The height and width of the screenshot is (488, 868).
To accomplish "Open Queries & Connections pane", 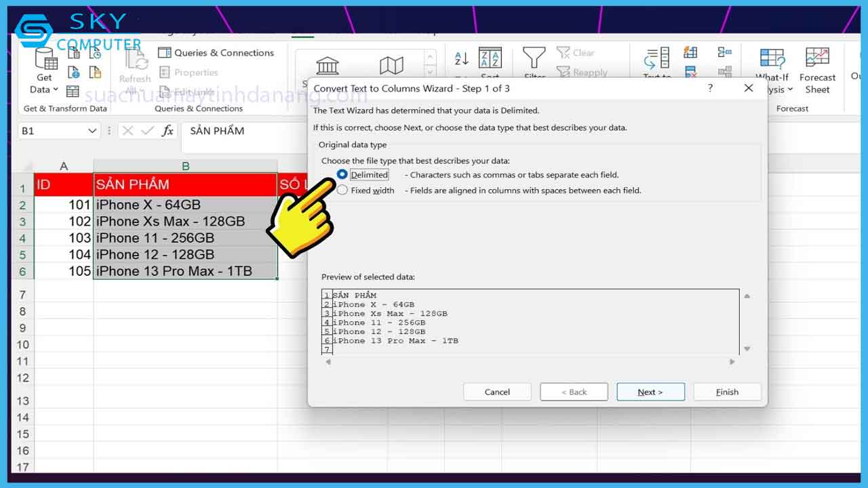I will (216, 53).
